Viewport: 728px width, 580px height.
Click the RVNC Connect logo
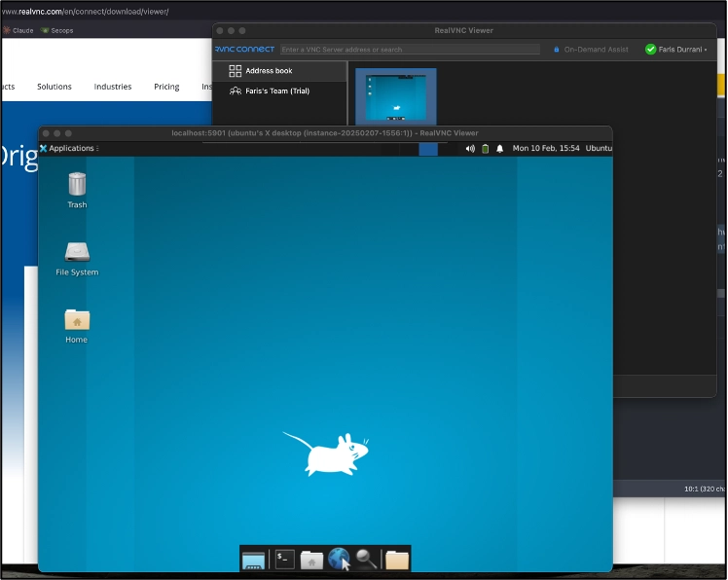(x=244, y=50)
